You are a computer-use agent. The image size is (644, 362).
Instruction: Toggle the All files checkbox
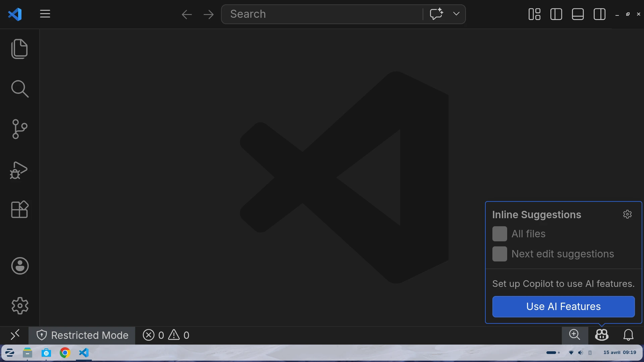[x=499, y=234]
